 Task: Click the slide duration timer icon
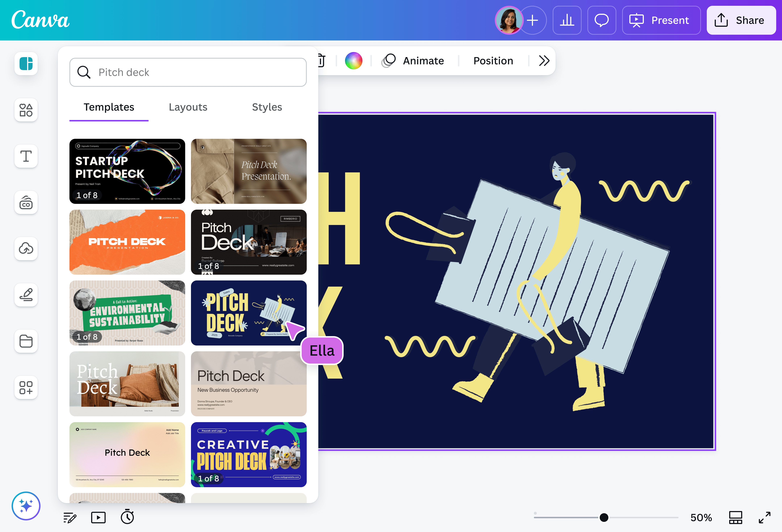coord(127,517)
